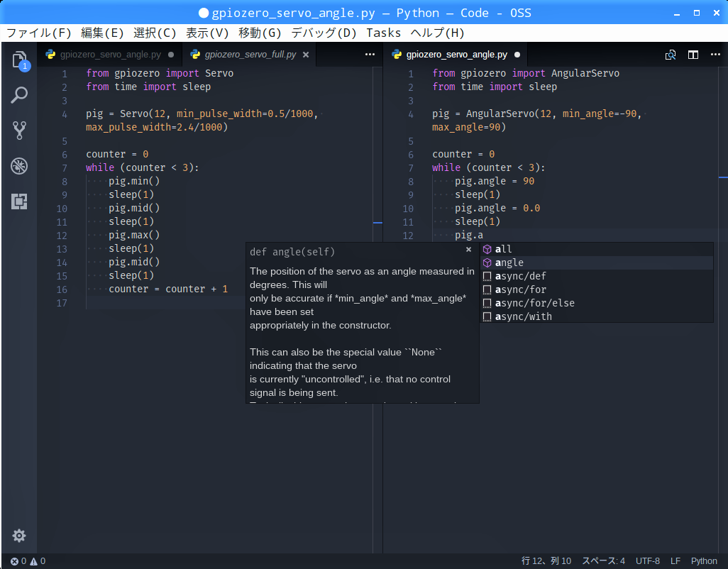This screenshot has width=728, height=569.
Task: Show errors and warnings in status bar
Action: click(28, 561)
